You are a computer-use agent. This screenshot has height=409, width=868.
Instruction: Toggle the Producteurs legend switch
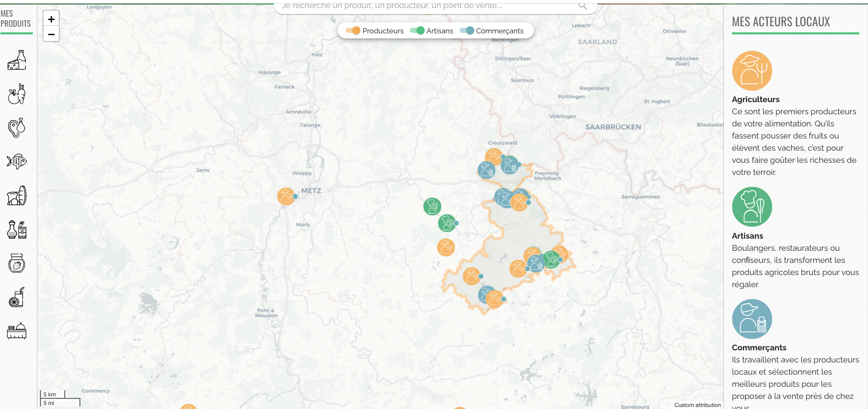point(353,30)
